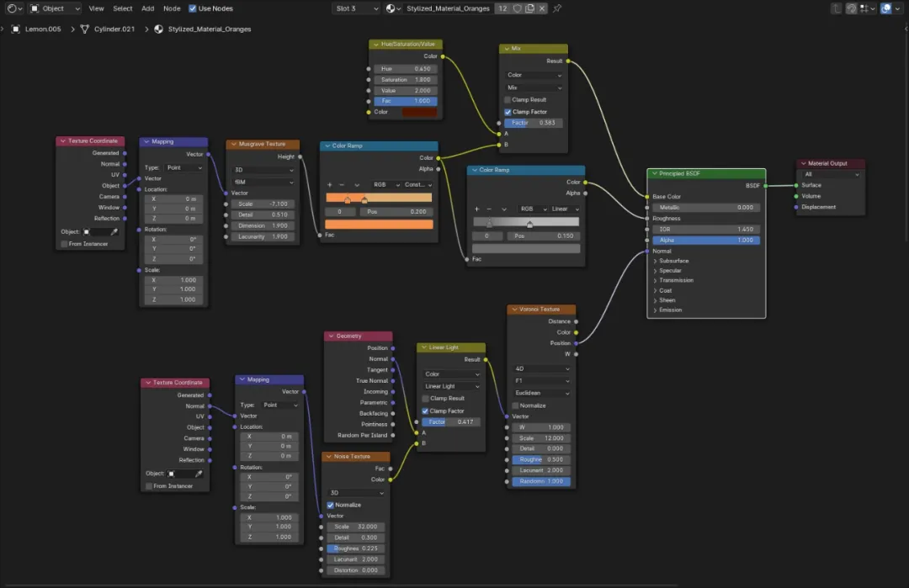This screenshot has height=588, width=909.
Task: Expand the Subsurface panel in Principled BSDF
Action: pyautogui.click(x=673, y=261)
